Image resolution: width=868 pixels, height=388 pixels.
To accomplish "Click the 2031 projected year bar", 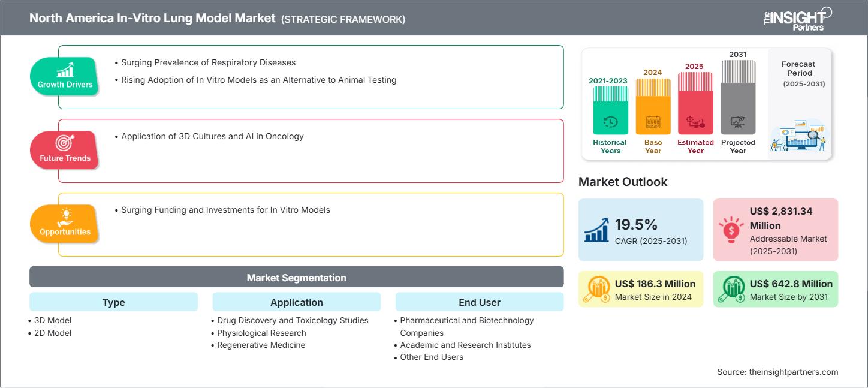I will point(738,97).
